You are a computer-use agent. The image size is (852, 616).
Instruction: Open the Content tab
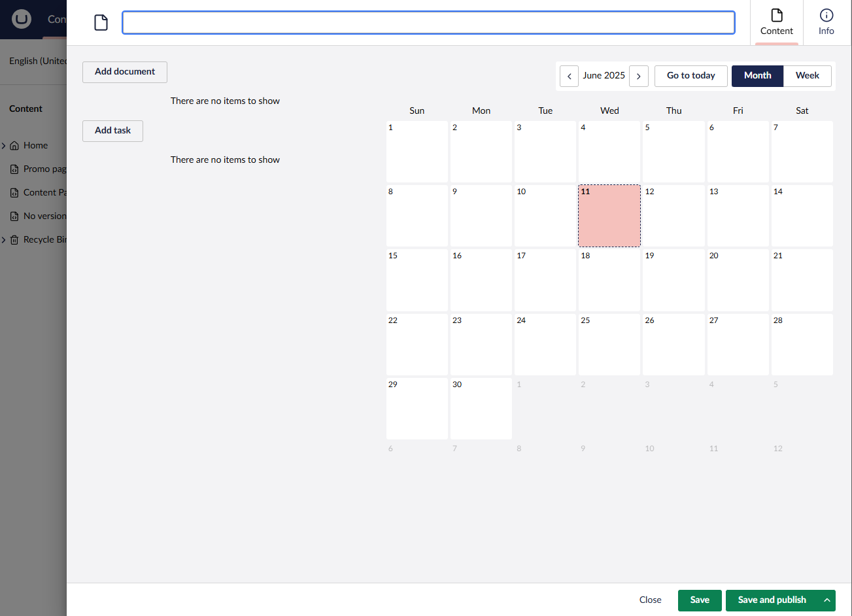click(x=776, y=22)
